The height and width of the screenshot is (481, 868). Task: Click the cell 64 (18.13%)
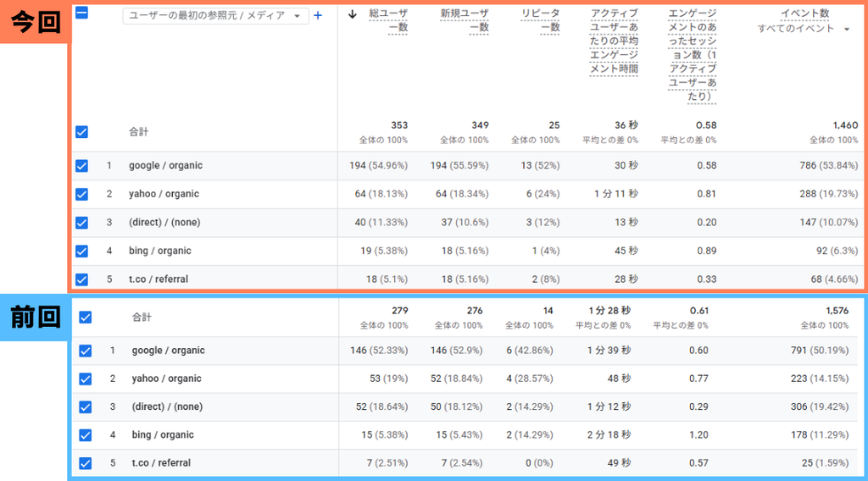pos(381,194)
